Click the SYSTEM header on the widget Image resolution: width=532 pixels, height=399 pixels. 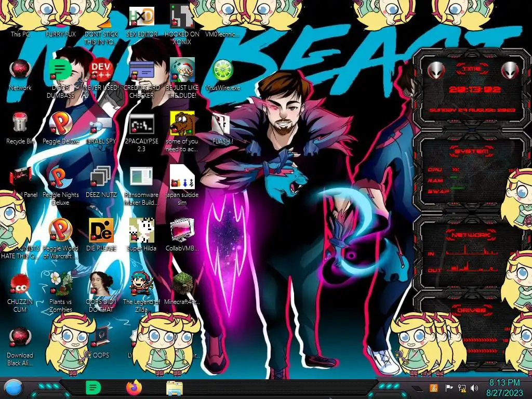coord(472,151)
